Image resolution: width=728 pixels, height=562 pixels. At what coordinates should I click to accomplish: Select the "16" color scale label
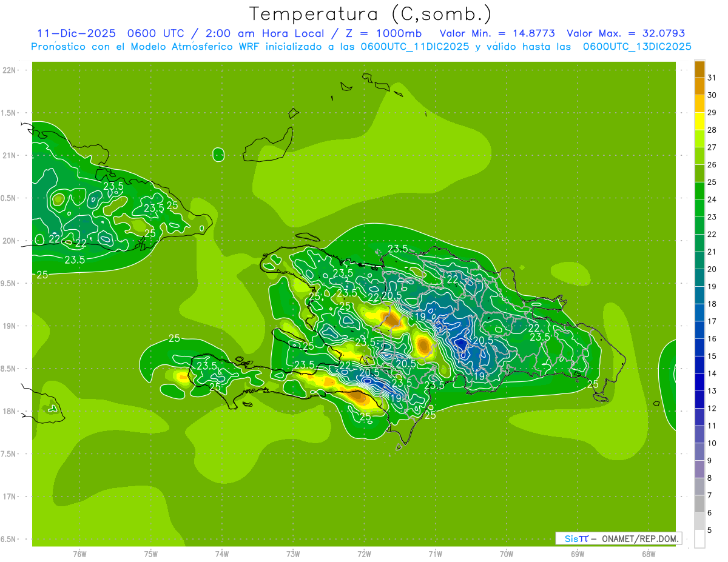pos(712,338)
